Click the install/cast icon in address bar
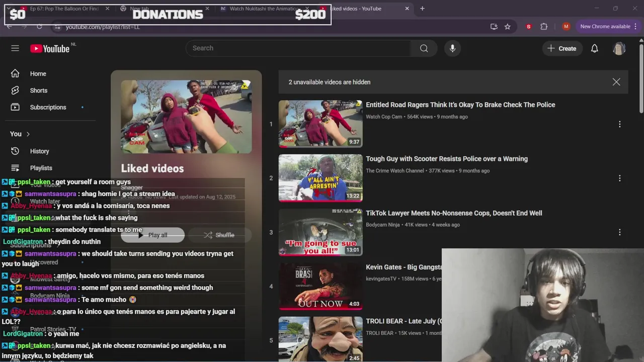Viewport: 644px width, 362px height. (x=494, y=27)
